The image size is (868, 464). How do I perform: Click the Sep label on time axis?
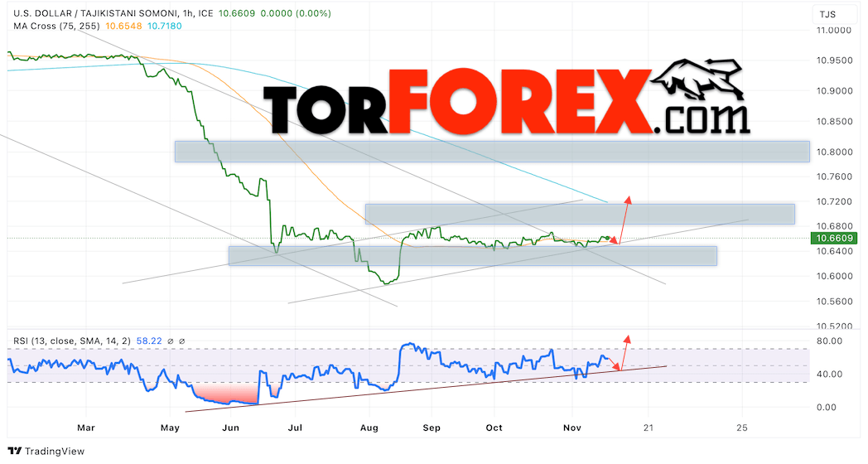[x=431, y=428]
